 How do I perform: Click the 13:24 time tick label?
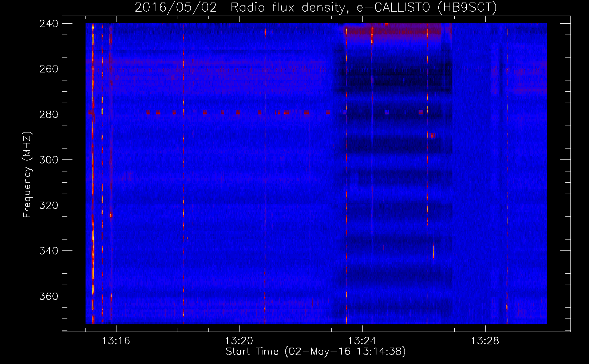coord(362,341)
